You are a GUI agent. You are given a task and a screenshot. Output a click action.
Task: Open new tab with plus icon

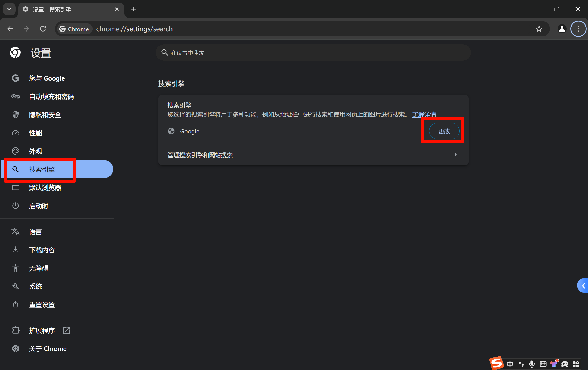tap(133, 9)
